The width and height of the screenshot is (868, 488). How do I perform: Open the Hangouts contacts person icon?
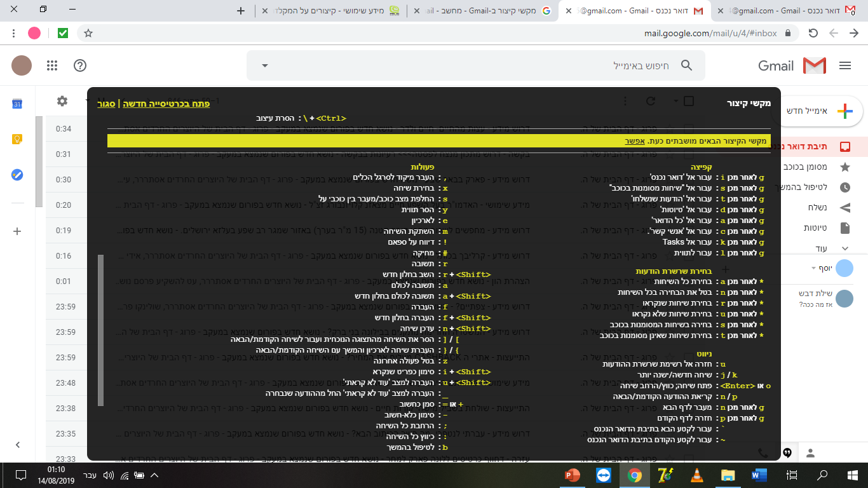tap(811, 453)
